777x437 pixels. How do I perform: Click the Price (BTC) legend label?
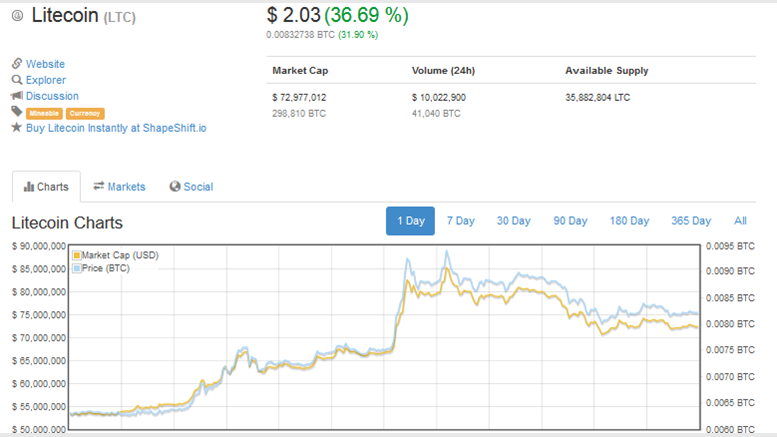[x=106, y=268]
